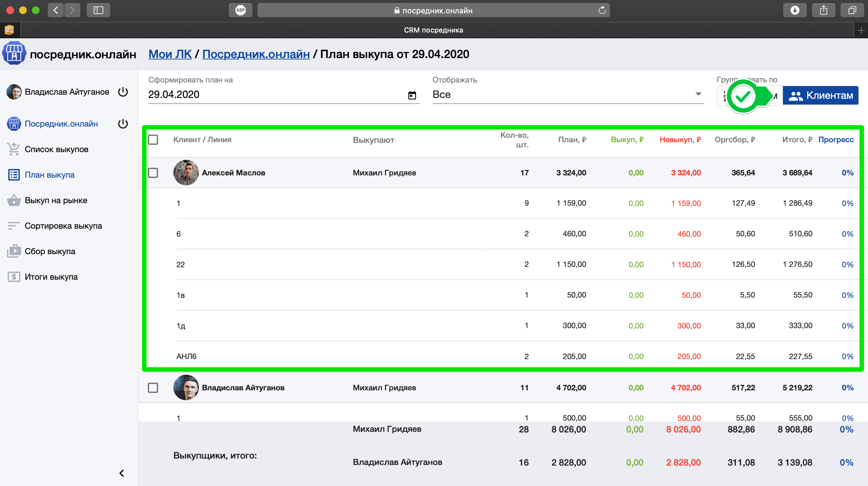Click the Safari share icon
Viewport: 868px width, 486px height.
point(823,10)
